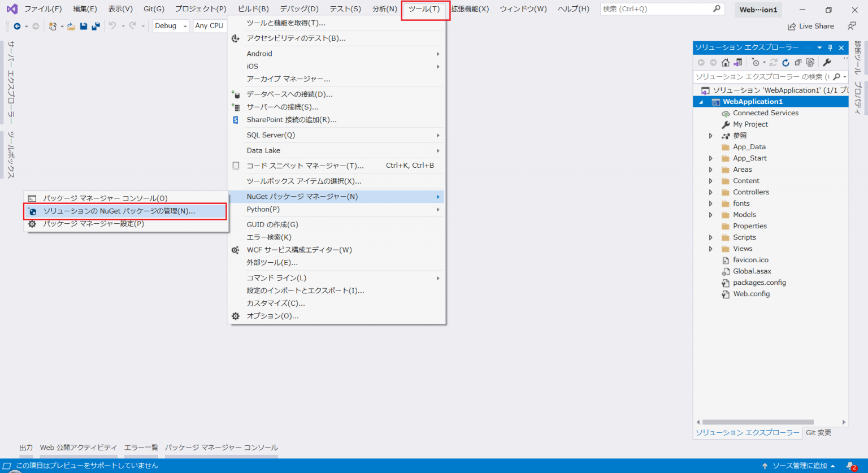Screen dimensions: 868x473
Task: Expand the Models folder
Action: (711, 214)
